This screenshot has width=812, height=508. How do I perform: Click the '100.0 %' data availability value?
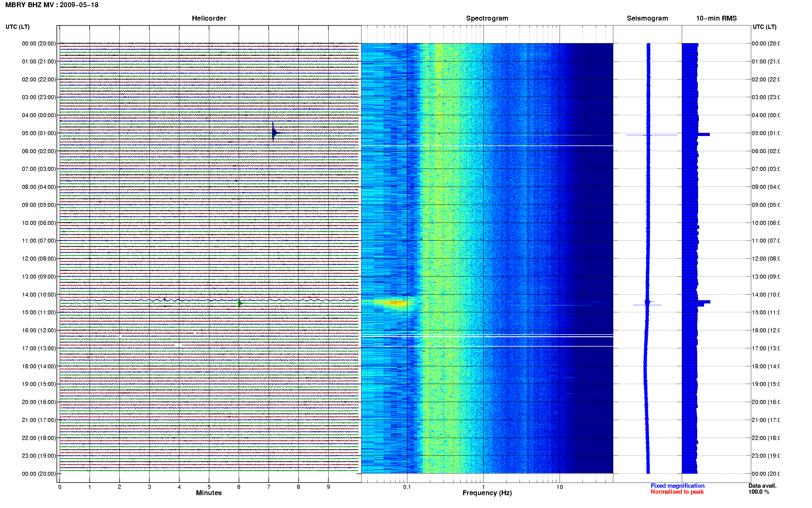(x=759, y=492)
